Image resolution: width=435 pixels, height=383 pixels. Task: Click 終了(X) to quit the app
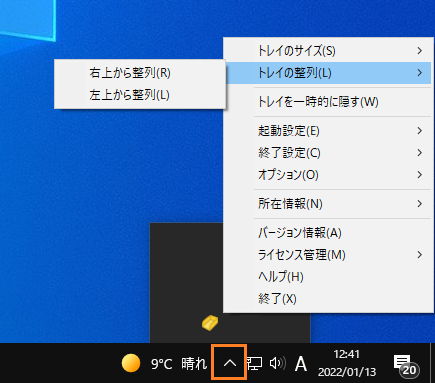click(328, 299)
